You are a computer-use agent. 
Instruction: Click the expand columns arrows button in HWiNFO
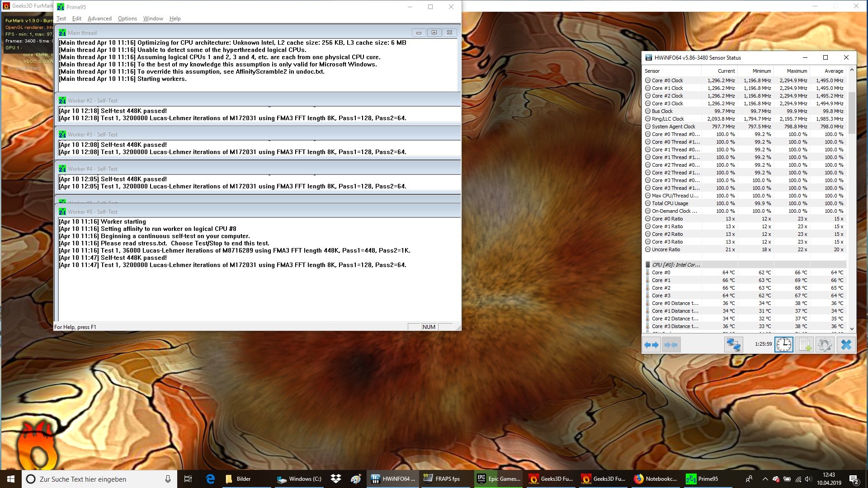point(651,345)
